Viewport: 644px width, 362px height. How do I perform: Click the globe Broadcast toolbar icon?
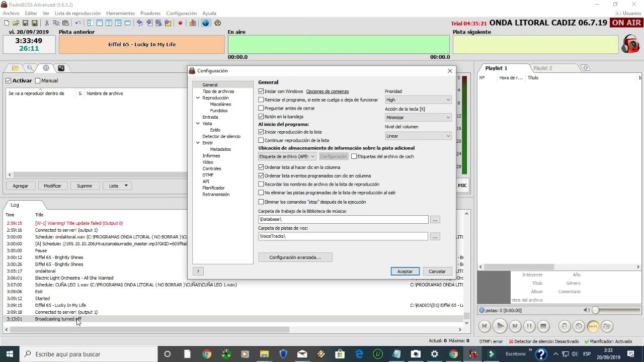click(205, 23)
